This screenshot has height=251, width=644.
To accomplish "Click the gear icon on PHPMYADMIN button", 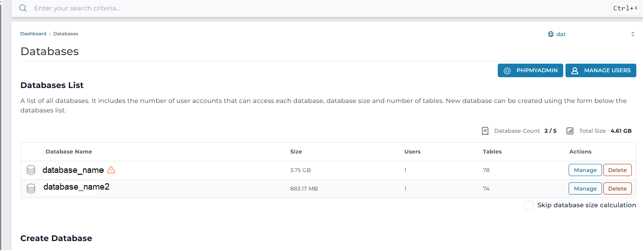I will (x=507, y=71).
